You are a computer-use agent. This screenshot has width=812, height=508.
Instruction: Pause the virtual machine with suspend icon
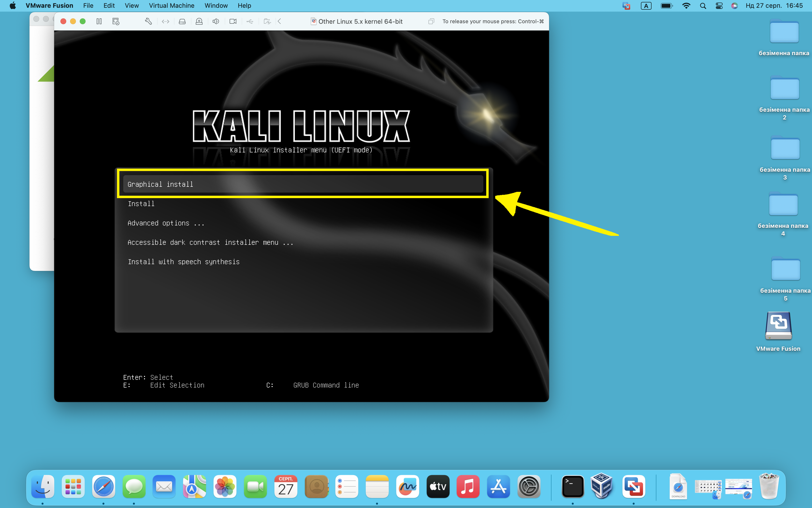click(99, 22)
